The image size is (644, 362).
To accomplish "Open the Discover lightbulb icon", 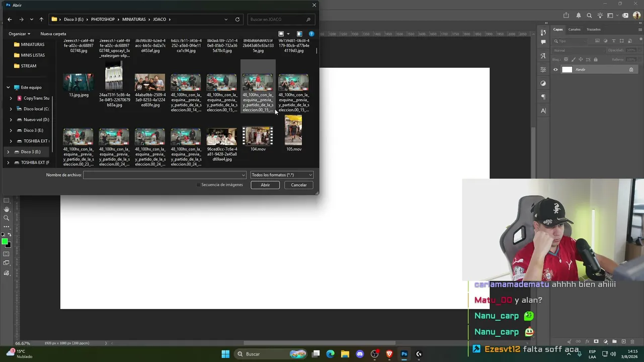I will tap(599, 16).
